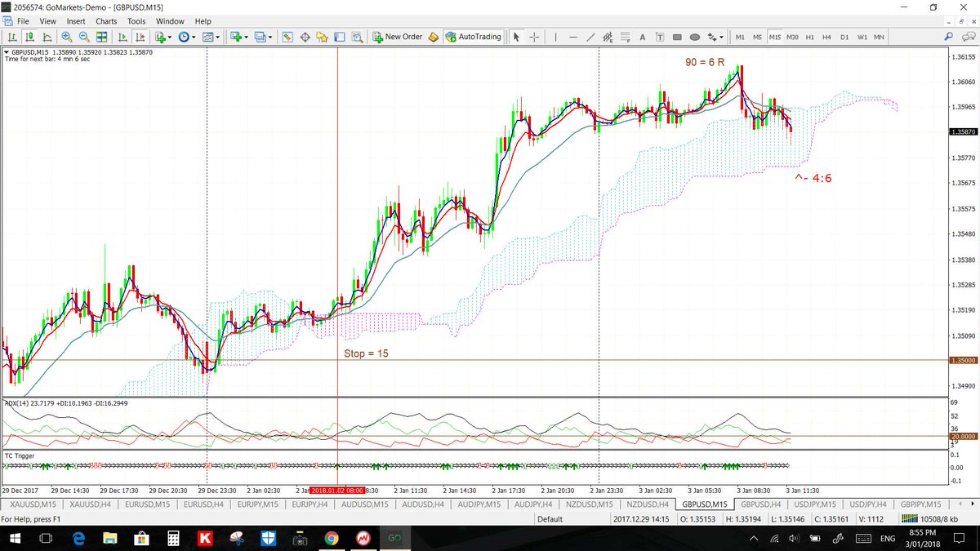Open the File menu
This screenshot has height=551, width=980.
tap(24, 21)
